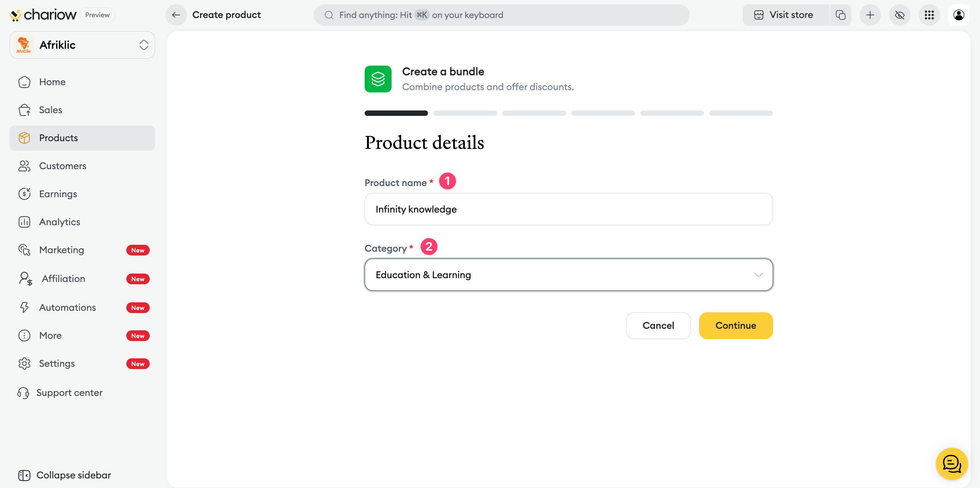980x488 pixels.
Task: Click the copy store link icon
Action: click(841, 15)
